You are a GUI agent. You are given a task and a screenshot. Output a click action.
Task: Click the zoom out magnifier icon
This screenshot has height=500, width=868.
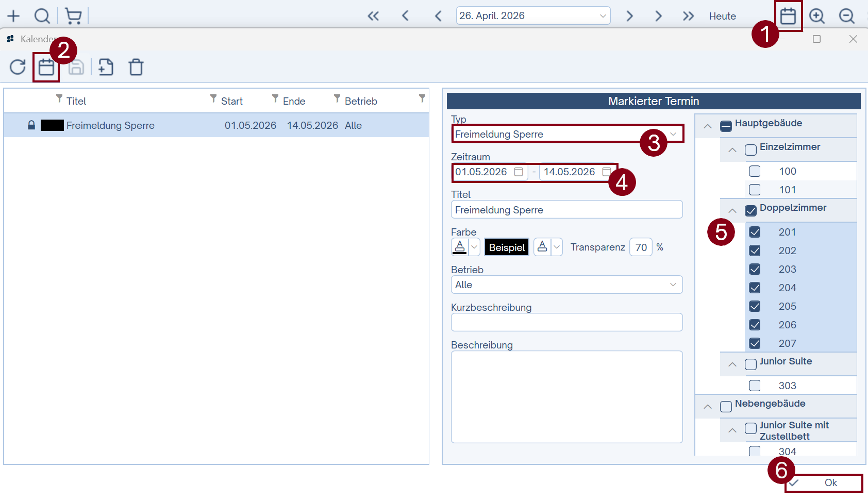click(x=846, y=16)
